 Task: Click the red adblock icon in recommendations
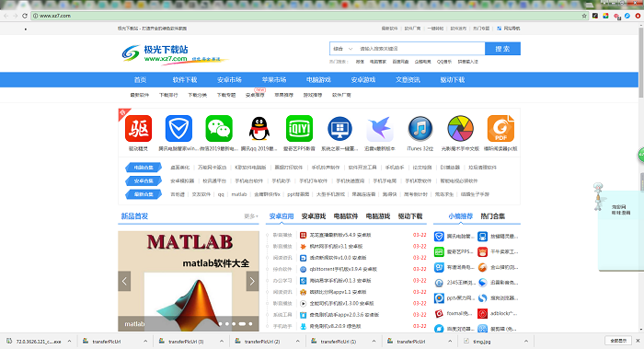click(483, 314)
